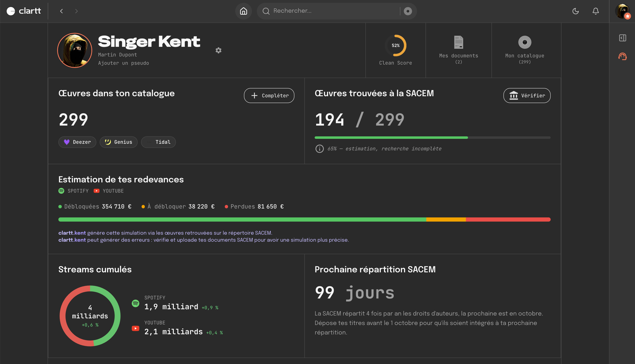Click the green segment of the royalties bar

(242, 219)
